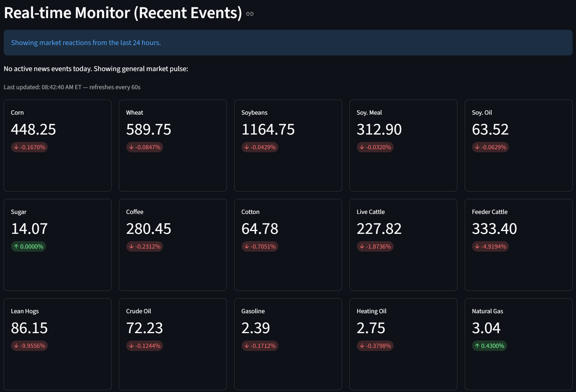Toggle the 0.0000% change badge on Sugar
This screenshot has height=392, width=576.
(29, 246)
